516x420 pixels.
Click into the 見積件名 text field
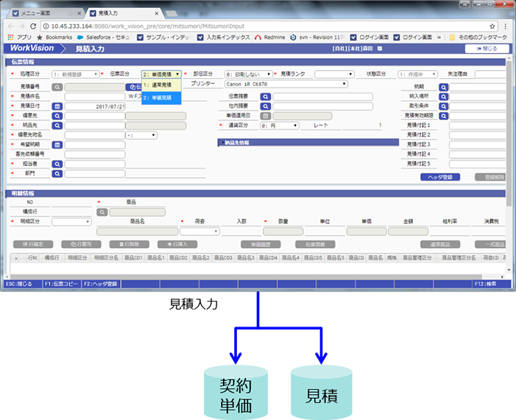pyautogui.click(x=94, y=96)
